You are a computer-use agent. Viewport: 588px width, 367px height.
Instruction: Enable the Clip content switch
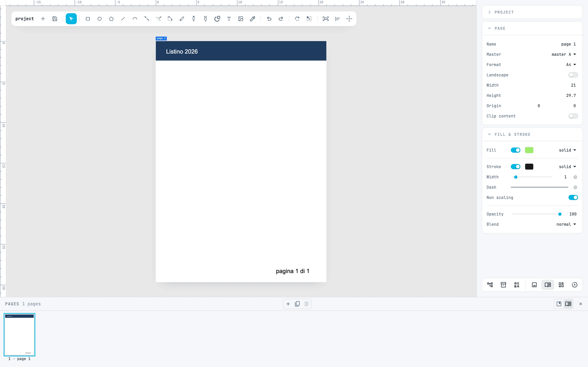pos(573,116)
